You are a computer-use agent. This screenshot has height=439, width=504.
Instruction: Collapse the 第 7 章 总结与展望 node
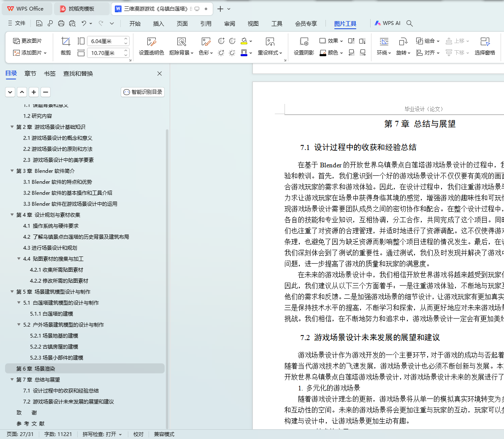[12, 379]
